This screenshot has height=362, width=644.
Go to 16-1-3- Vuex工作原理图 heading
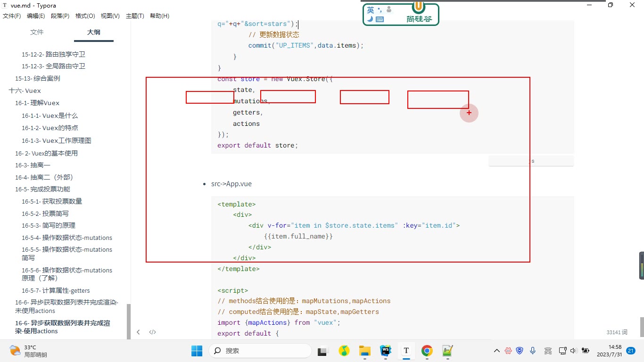[56, 140]
